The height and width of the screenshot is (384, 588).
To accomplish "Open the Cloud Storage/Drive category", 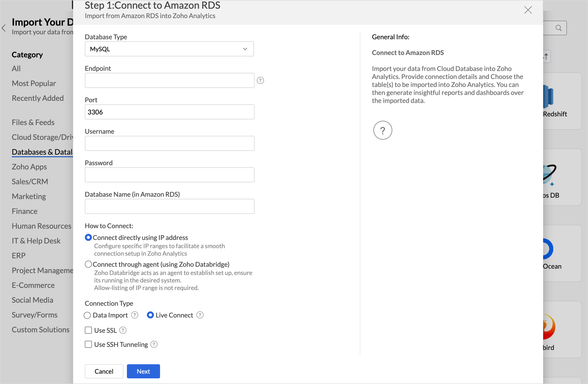I will (43, 137).
